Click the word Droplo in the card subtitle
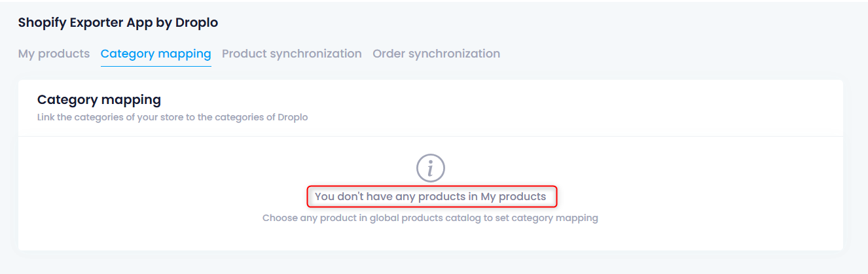Viewport: 868px width, 274px height. tap(291, 118)
